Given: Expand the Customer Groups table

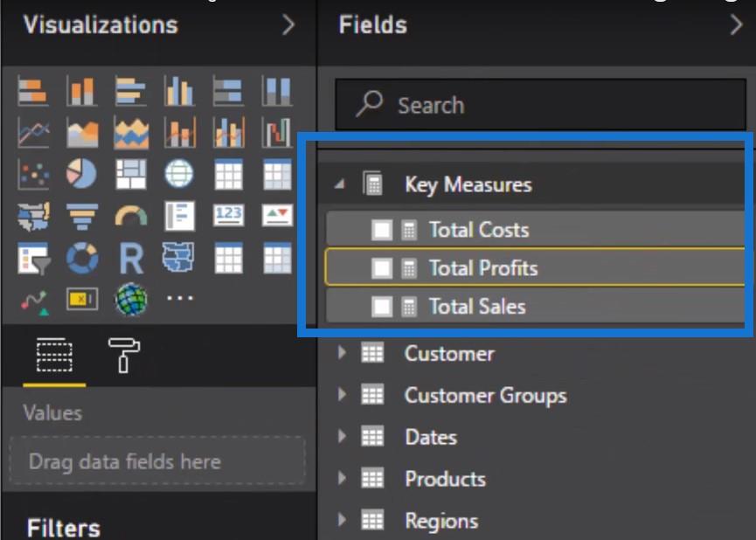Looking at the screenshot, I should 342,395.
